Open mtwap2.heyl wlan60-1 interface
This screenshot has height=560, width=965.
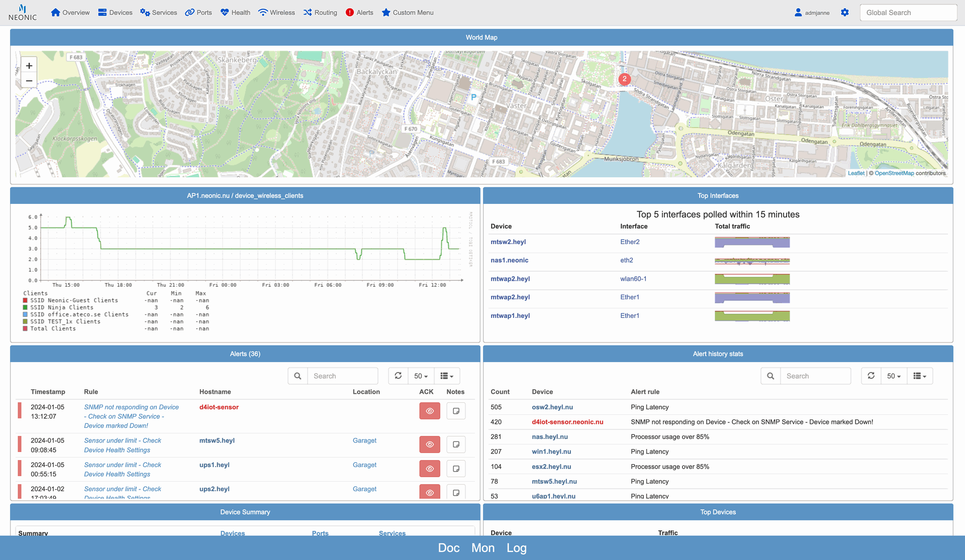tap(633, 279)
